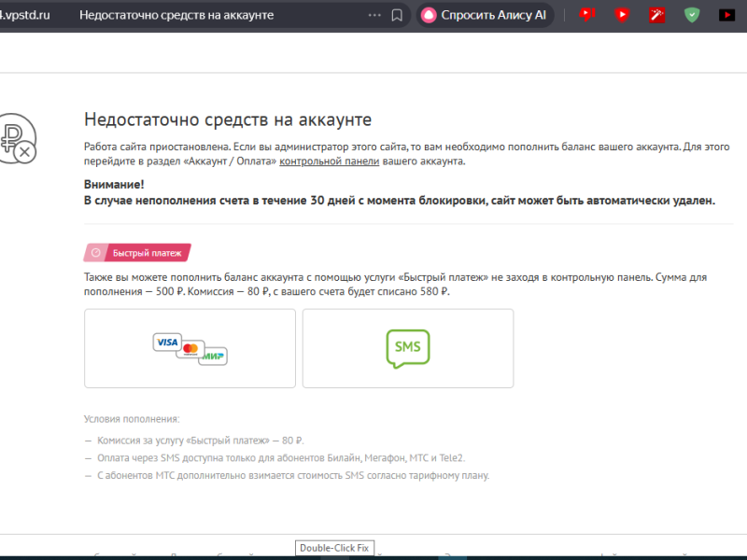Open the red magic wand extension
Image resolution: width=747 pixels, height=560 pixels.
(656, 15)
